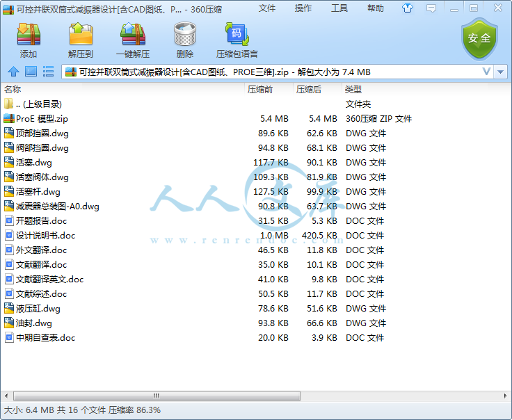Click the archive path address field
Image resolution: width=512 pixels, height=420 pixels.
click(x=278, y=72)
